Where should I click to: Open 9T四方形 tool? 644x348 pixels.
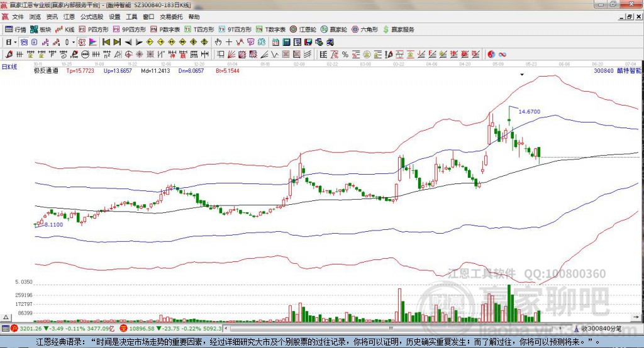(235, 30)
